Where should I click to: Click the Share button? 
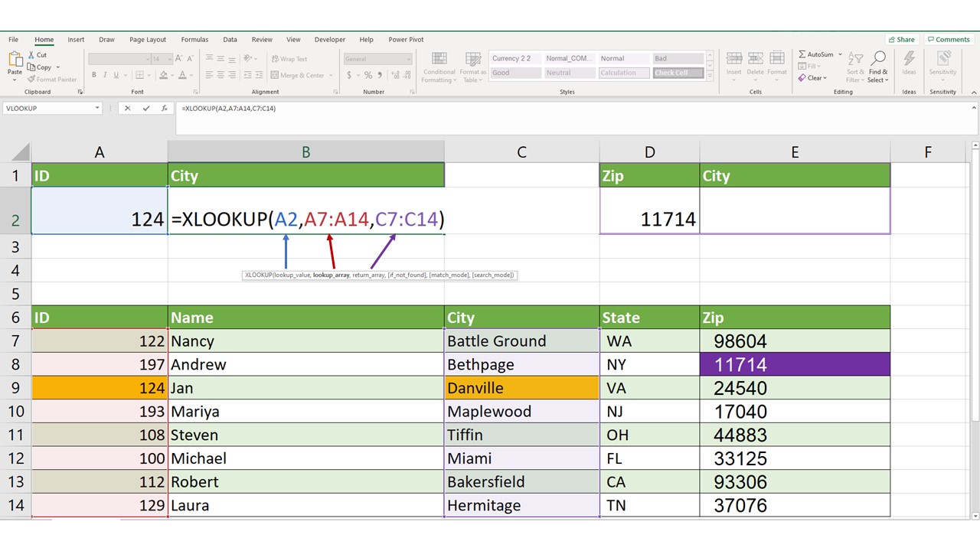point(902,40)
